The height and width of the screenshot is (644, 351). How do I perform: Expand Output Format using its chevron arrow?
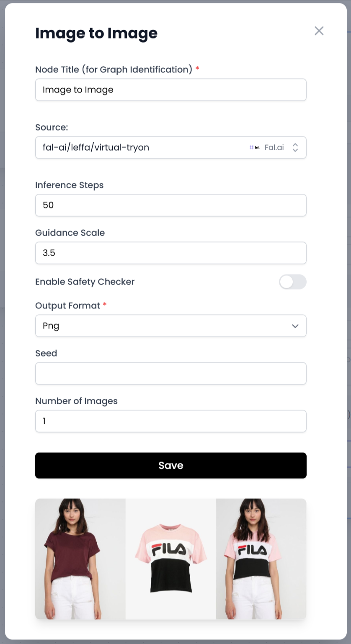click(295, 326)
